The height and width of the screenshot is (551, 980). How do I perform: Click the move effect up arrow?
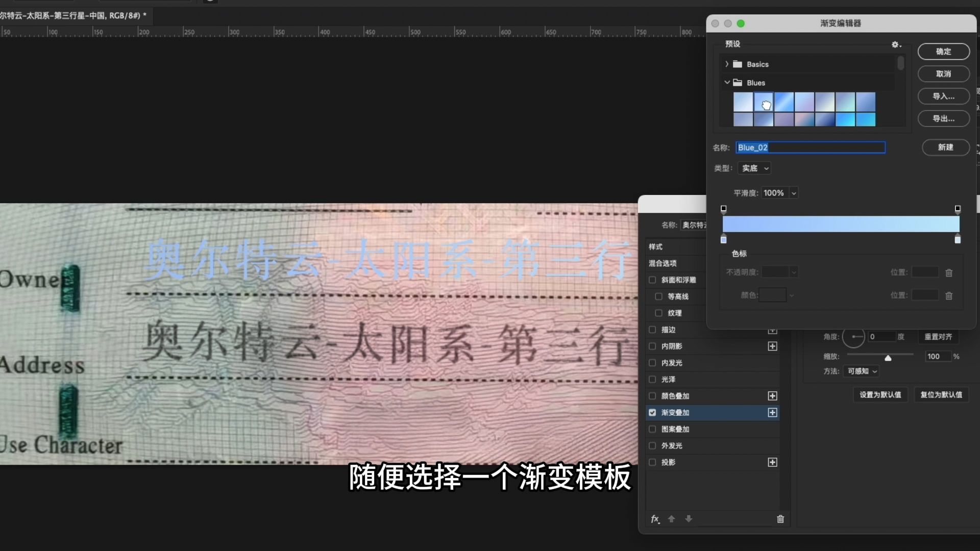point(672,519)
